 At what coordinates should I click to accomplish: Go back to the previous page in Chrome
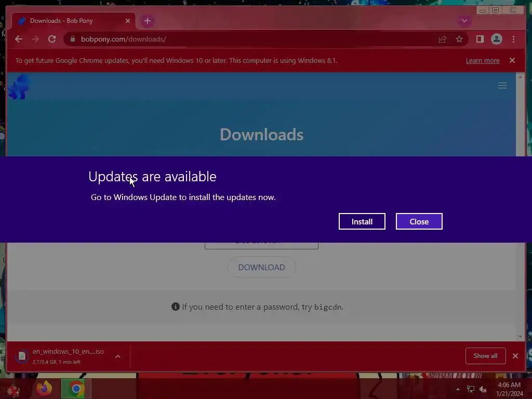click(x=19, y=39)
